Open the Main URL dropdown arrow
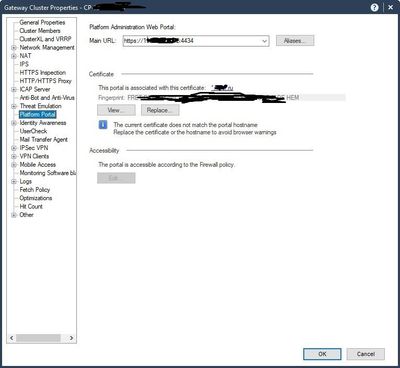 [x=265, y=41]
